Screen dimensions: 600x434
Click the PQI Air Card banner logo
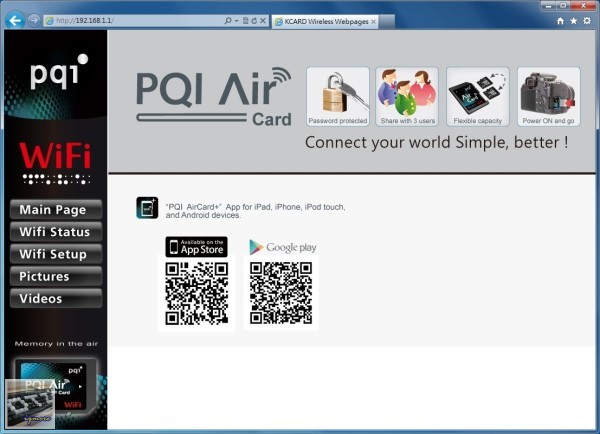pos(214,97)
